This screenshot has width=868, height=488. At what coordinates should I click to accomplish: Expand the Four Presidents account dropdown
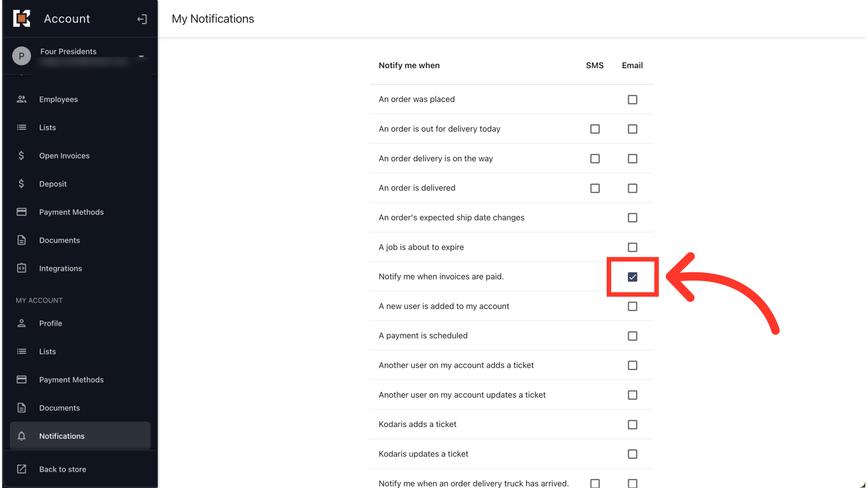point(141,56)
